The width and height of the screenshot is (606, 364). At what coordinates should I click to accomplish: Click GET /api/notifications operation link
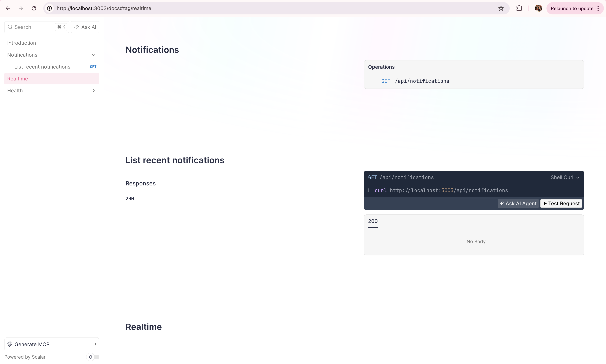(x=415, y=81)
